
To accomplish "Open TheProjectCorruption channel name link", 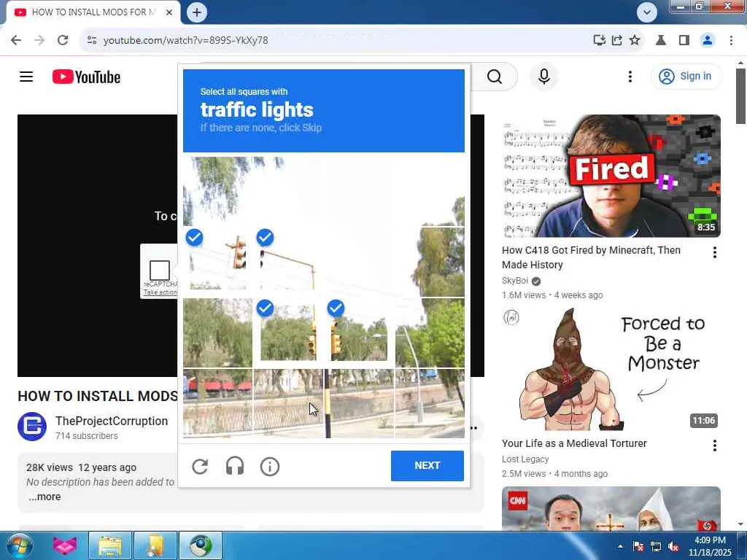I will coord(112,421).
